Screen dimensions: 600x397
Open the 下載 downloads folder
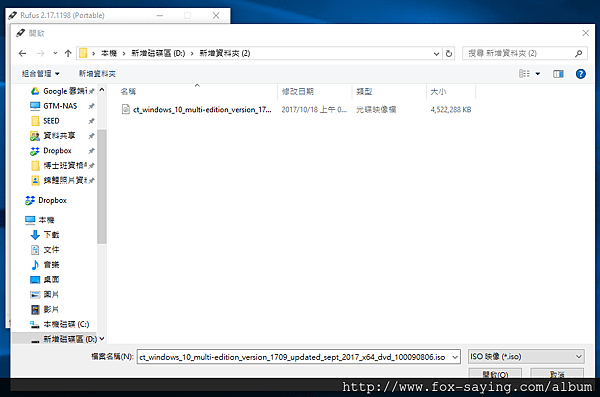(45, 235)
